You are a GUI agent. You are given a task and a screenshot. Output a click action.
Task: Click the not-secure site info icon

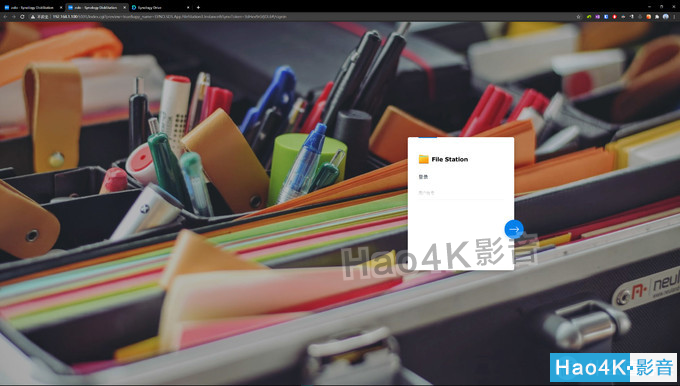coord(33,16)
